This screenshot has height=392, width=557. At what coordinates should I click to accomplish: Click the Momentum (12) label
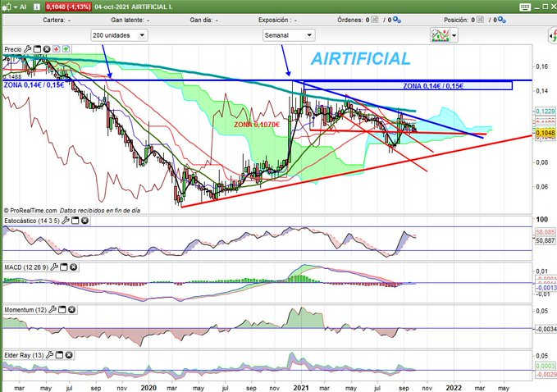pos(25,310)
